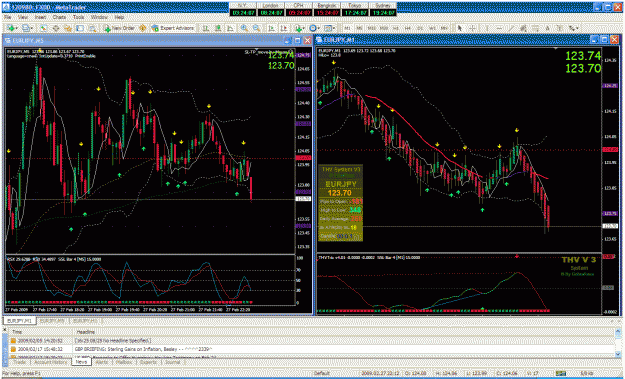
Task: Toggle the Navigator star-folder icon
Action: tap(68, 28)
